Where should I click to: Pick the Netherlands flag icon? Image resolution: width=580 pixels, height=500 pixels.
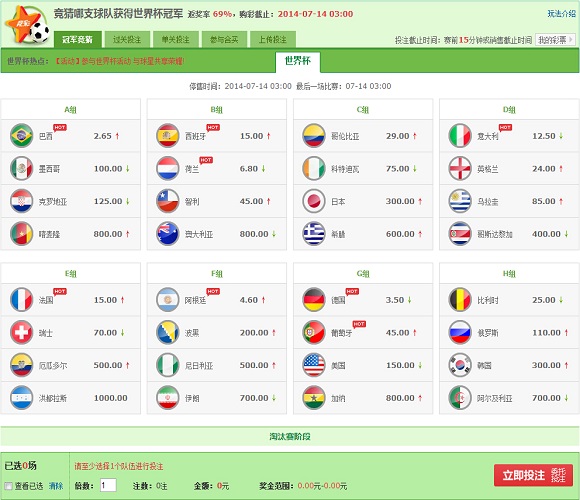(168, 168)
